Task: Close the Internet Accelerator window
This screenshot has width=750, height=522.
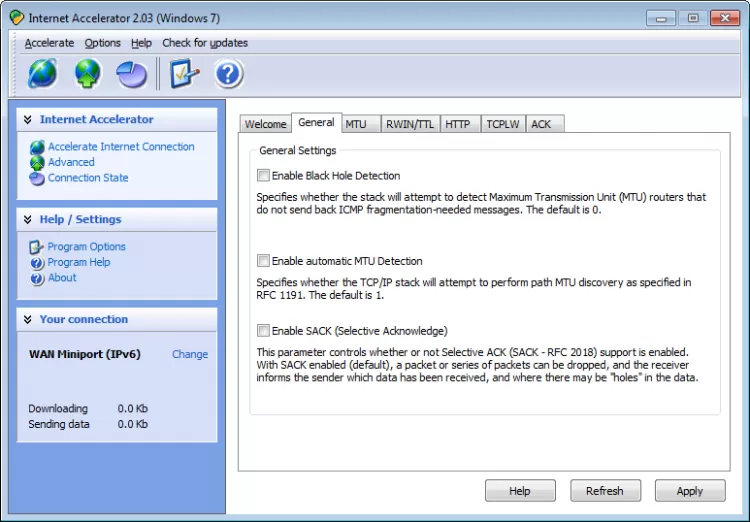Action: coord(725,18)
